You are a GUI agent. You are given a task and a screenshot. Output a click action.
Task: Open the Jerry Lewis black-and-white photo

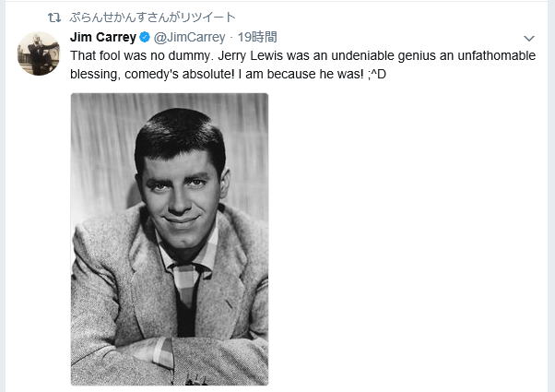(170, 239)
